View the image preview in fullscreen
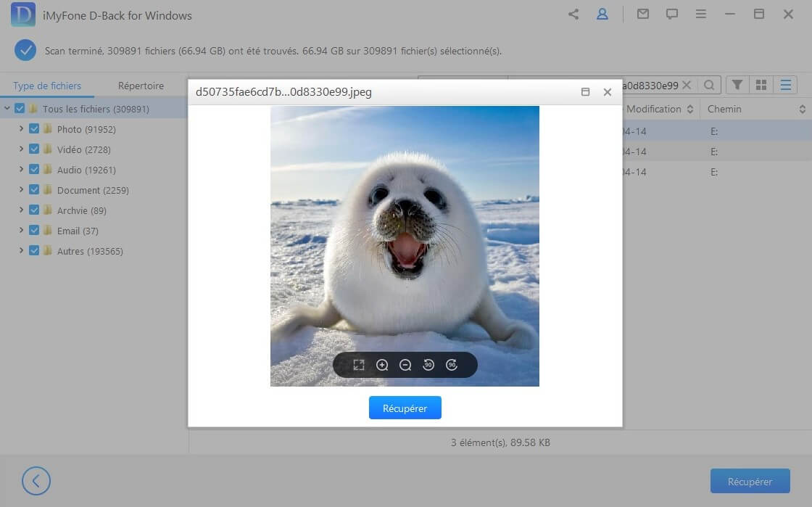 tap(359, 365)
